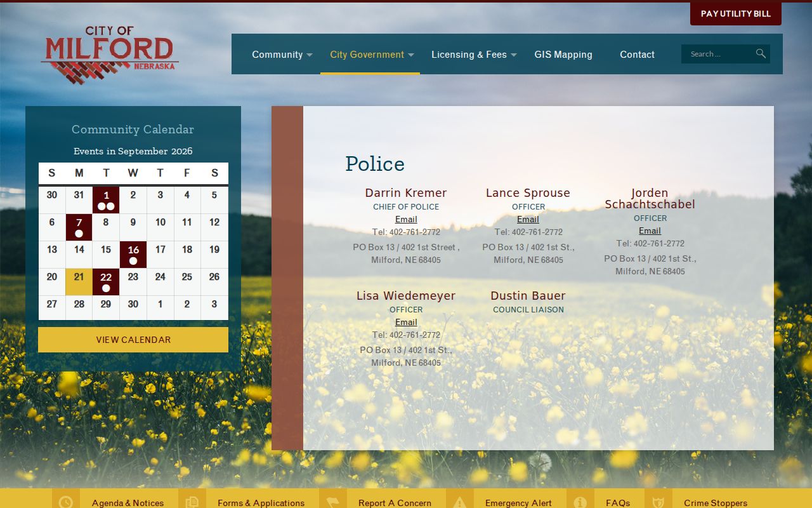Image resolution: width=812 pixels, height=508 pixels.
Task: Click the "Council Liaison" title text
Action: tap(528, 310)
